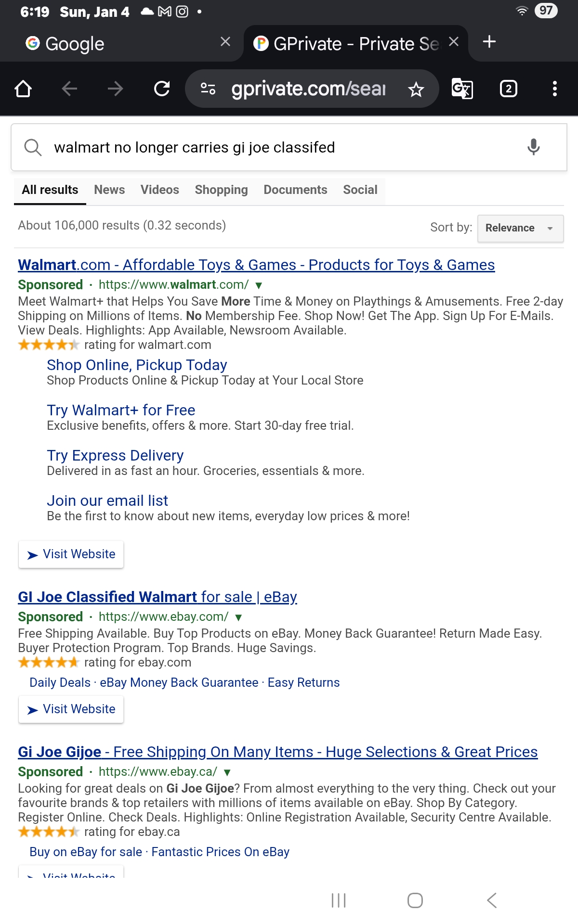The image size is (578, 924).
Task: Tap the microphone voice search icon
Action: [533, 147]
